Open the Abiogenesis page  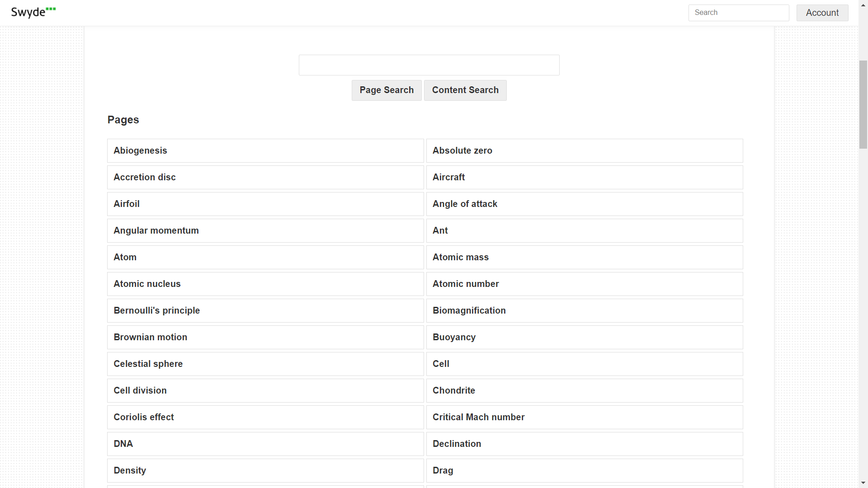click(x=140, y=150)
